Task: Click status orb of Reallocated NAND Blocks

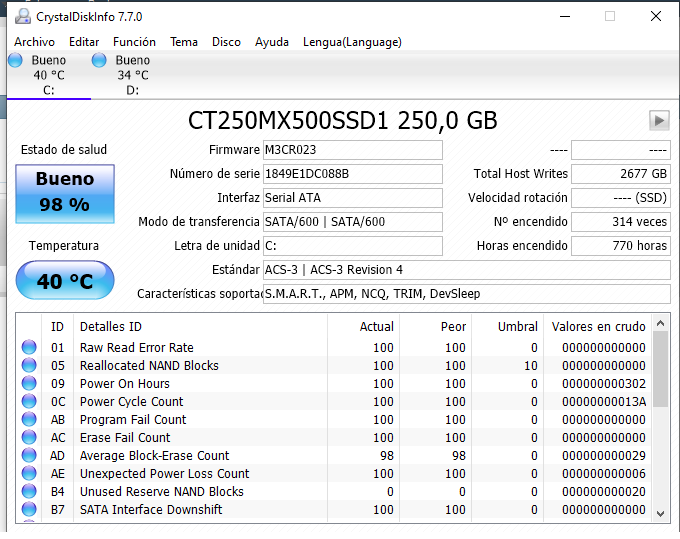Action: click(29, 365)
